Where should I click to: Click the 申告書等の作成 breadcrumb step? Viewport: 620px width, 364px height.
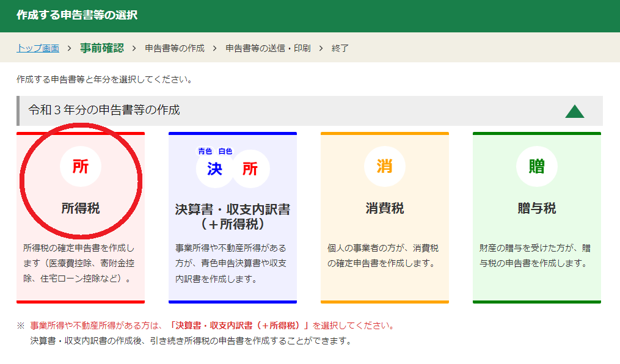pyautogui.click(x=175, y=48)
